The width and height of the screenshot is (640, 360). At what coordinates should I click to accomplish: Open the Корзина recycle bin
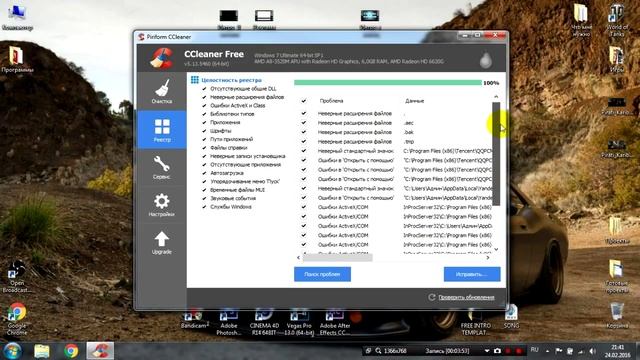[x=617, y=316]
